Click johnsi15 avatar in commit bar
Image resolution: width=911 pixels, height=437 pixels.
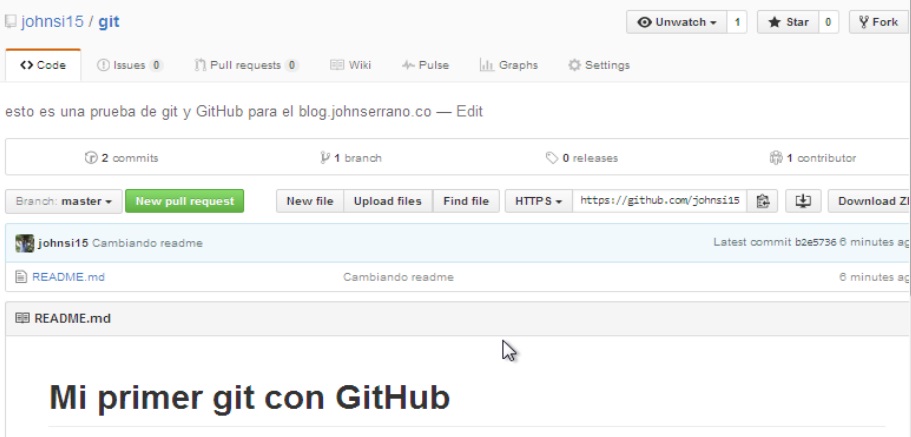point(24,243)
